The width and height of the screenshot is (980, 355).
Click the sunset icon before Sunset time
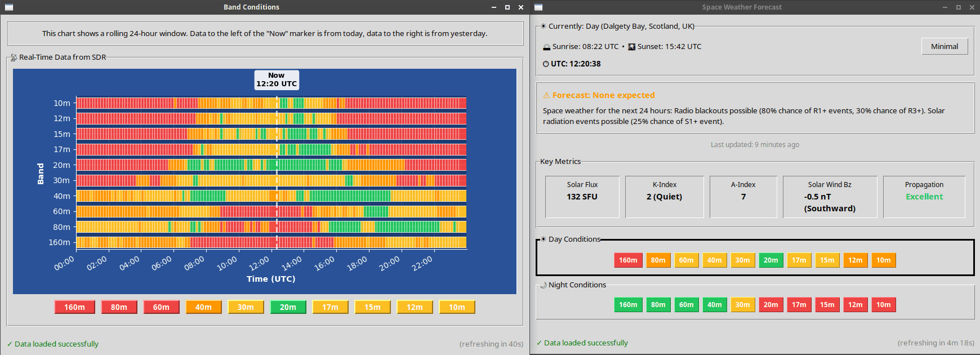pos(632,47)
